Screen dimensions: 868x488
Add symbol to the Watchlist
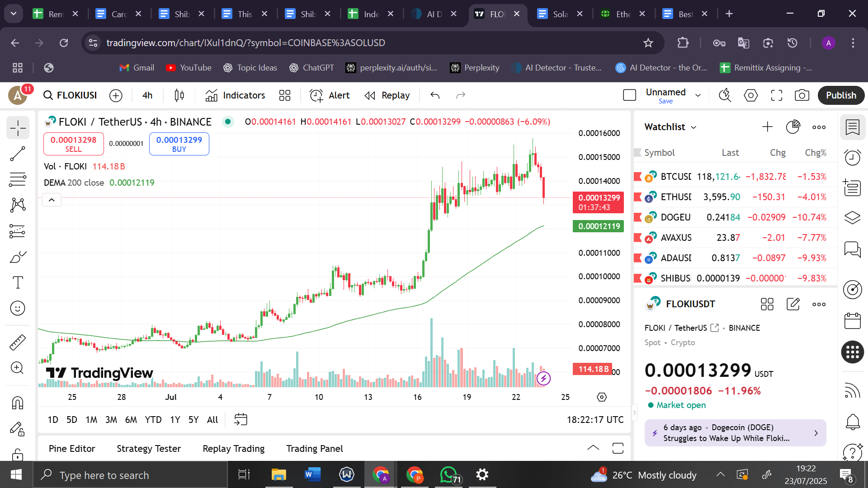767,127
